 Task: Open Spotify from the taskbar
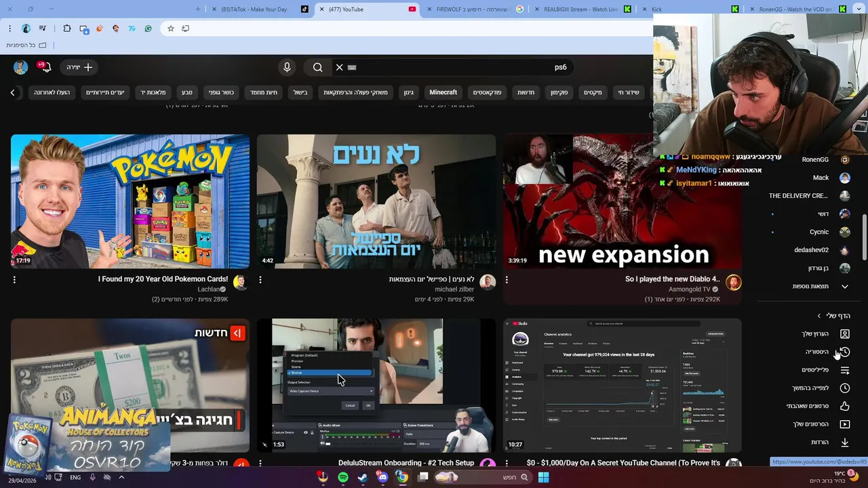tap(343, 477)
